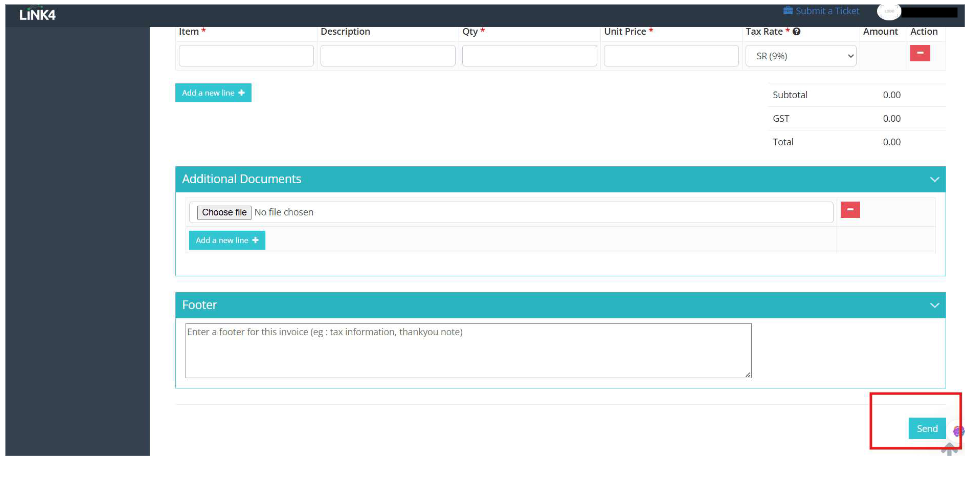Focus the Description input field
Screen dimensions: 970x477
[388, 56]
